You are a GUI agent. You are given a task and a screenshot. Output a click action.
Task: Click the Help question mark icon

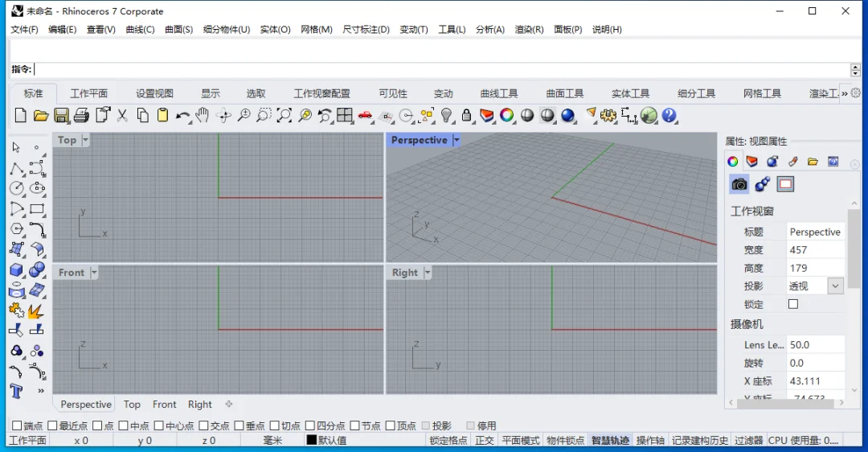[x=669, y=115]
